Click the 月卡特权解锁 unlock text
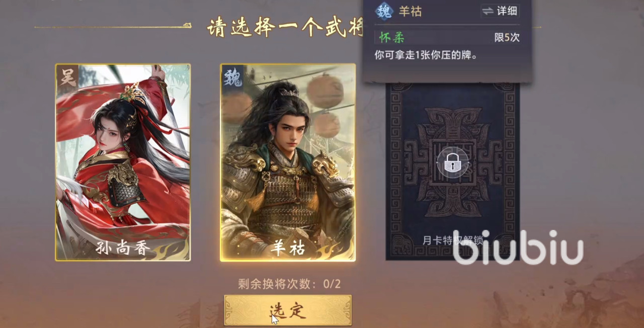This screenshot has width=644, height=328. point(453,240)
